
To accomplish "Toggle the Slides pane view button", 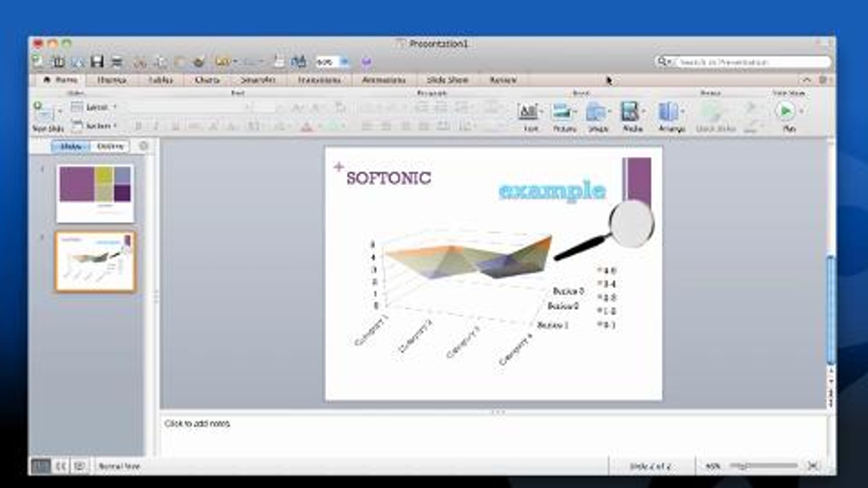I will pos(71,146).
